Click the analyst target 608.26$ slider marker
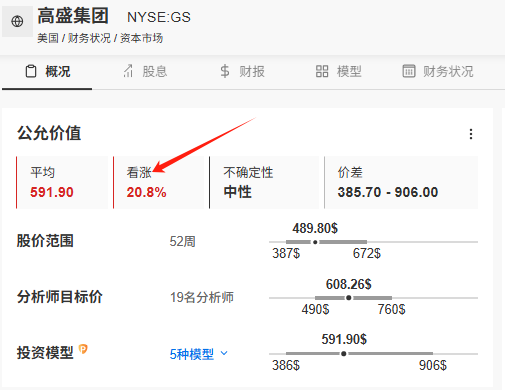The image size is (505, 390). pyautogui.click(x=349, y=298)
